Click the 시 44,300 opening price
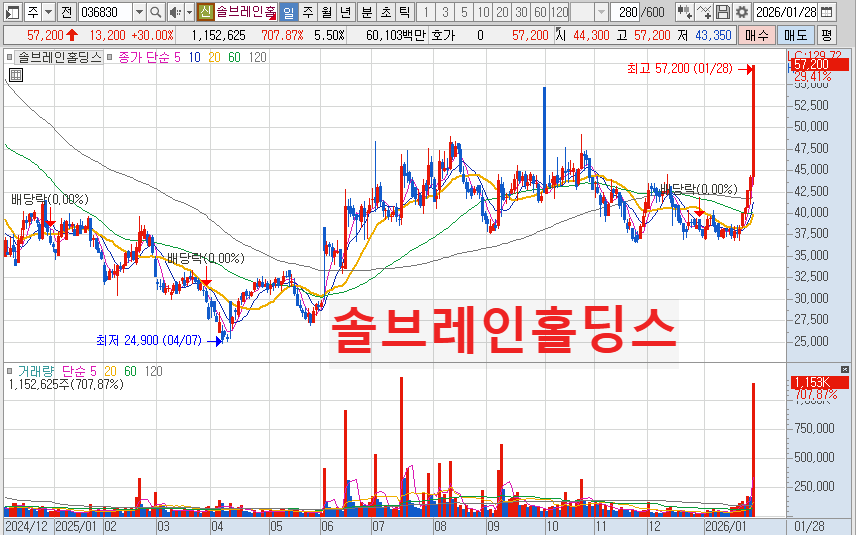This screenshot has width=856, height=535. [x=582, y=35]
